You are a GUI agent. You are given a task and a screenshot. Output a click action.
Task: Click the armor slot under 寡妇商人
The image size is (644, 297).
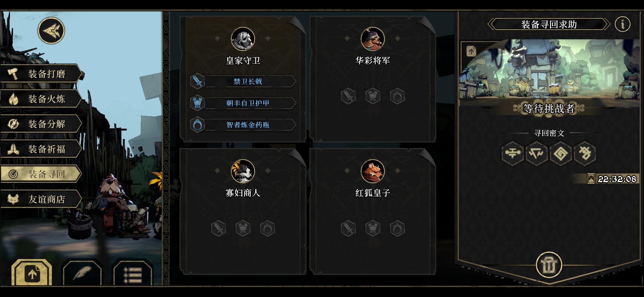point(243,228)
